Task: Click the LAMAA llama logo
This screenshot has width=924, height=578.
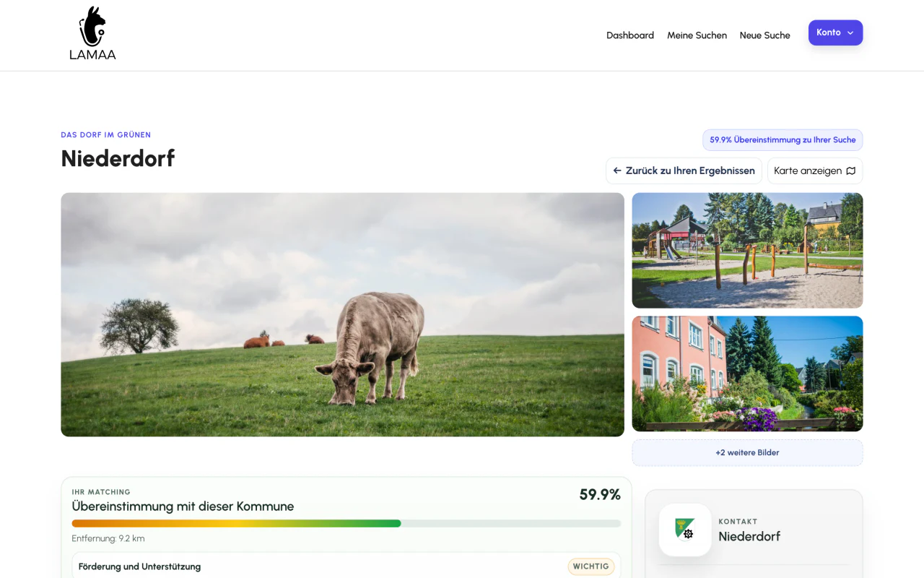Action: 92,33
